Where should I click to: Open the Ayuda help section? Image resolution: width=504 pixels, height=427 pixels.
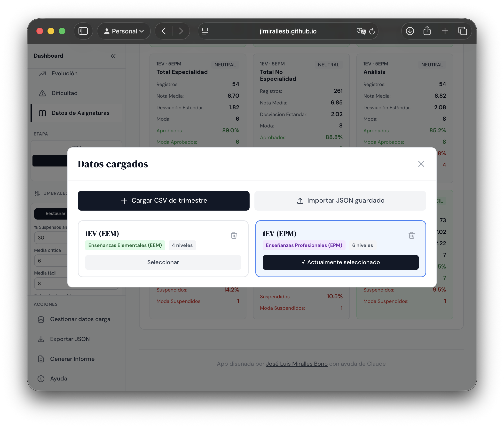58,378
